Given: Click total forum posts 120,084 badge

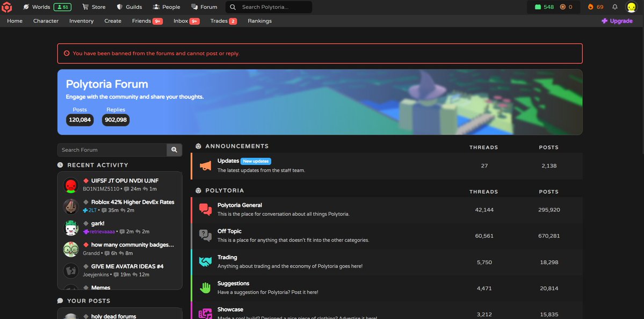Looking at the screenshot, I should [79, 120].
